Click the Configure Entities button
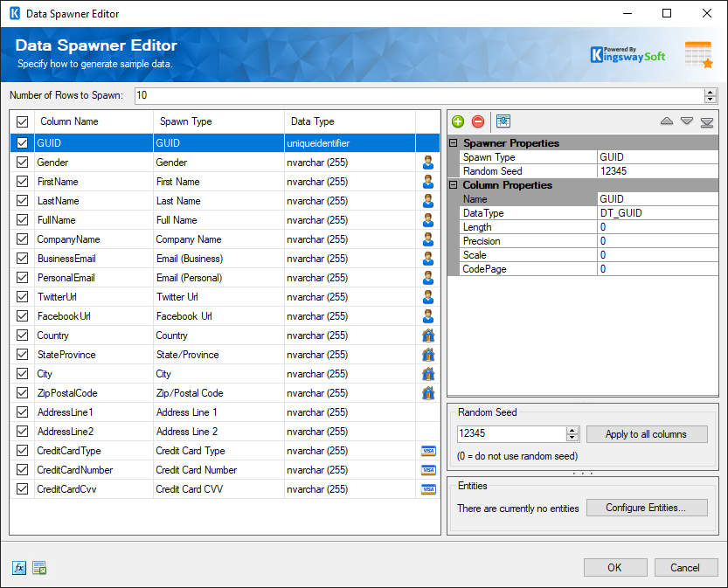728x588 pixels. coord(647,507)
